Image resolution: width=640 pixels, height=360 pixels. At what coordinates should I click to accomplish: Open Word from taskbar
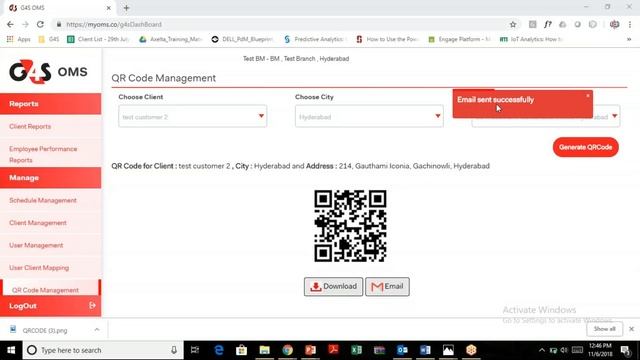coord(425,350)
